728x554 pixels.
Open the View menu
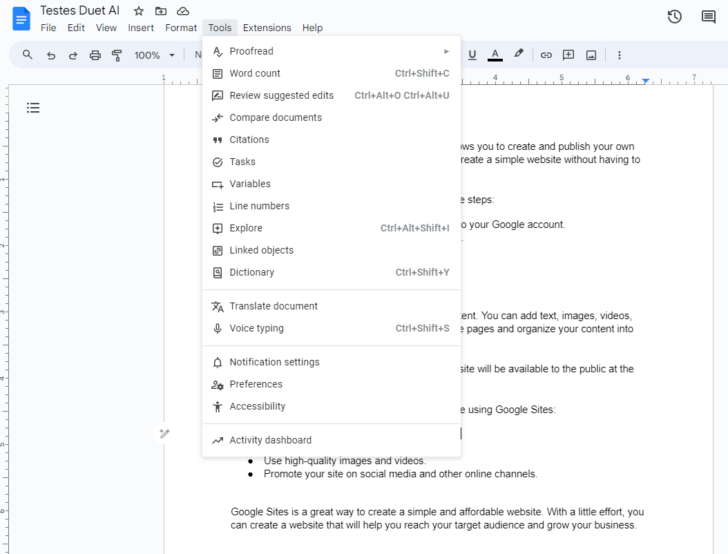click(x=106, y=28)
